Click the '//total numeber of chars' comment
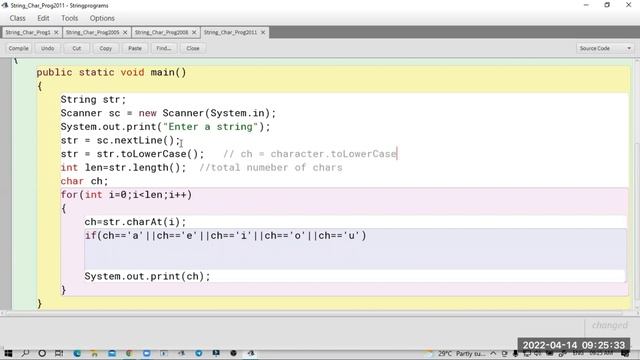 (x=271, y=167)
